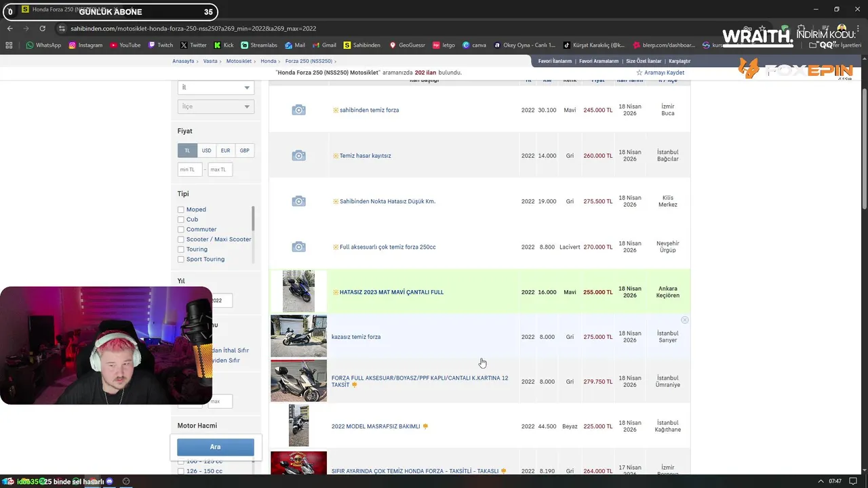Open the Sahibinden bookmark
868x488 pixels.
[x=362, y=45]
